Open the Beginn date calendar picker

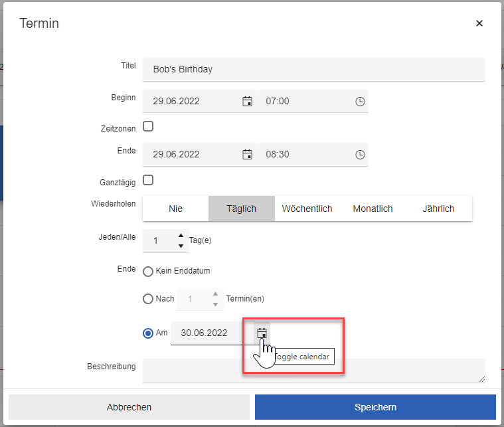pyautogui.click(x=247, y=102)
